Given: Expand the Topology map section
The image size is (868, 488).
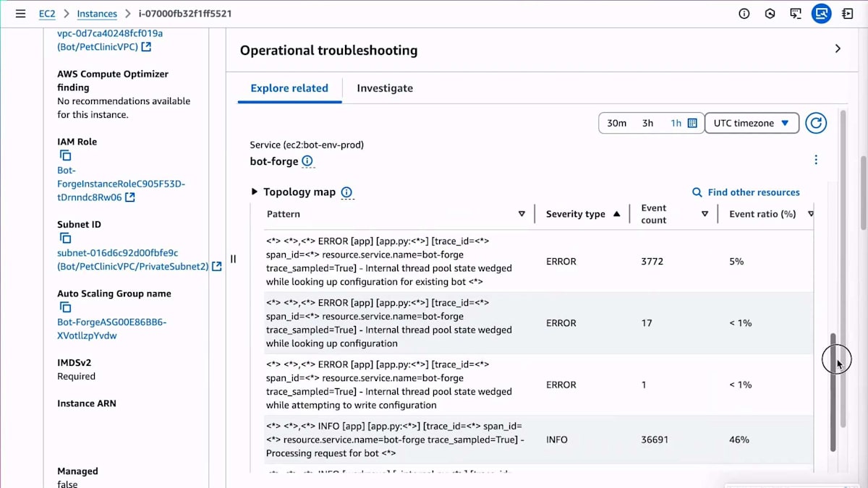Looking at the screenshot, I should [254, 192].
